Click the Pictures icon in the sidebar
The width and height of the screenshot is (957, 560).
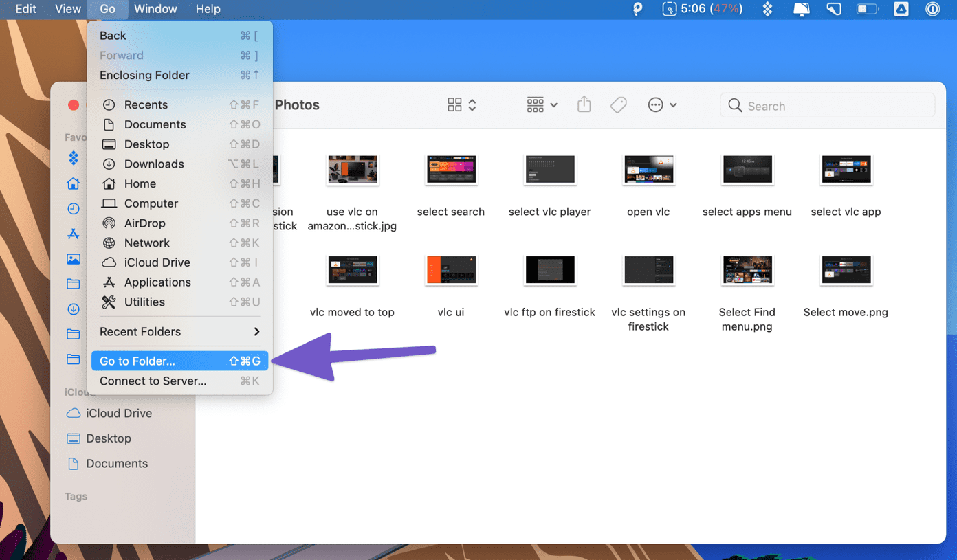click(x=74, y=259)
